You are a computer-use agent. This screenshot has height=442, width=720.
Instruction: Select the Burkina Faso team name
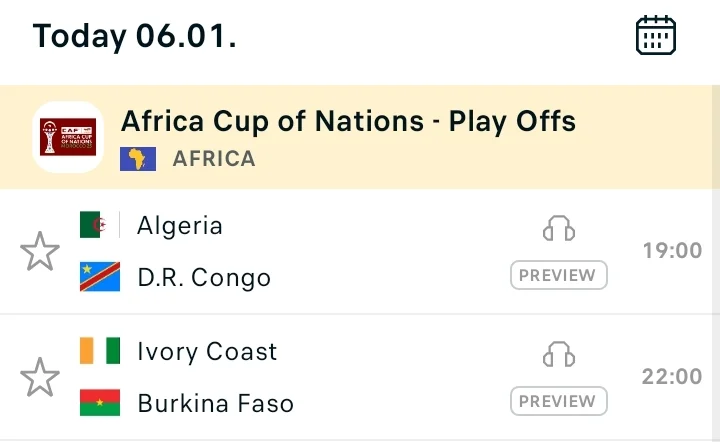coord(215,404)
